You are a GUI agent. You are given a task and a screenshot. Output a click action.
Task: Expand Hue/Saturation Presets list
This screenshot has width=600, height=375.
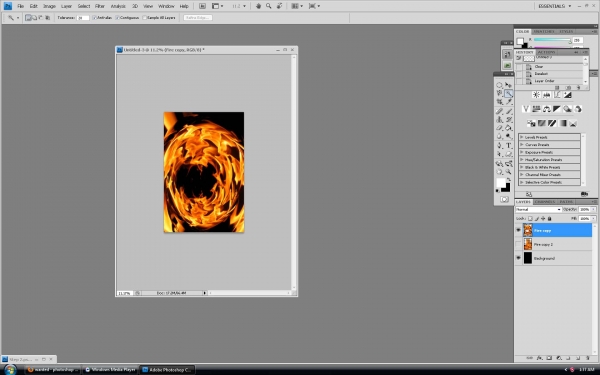tap(521, 160)
